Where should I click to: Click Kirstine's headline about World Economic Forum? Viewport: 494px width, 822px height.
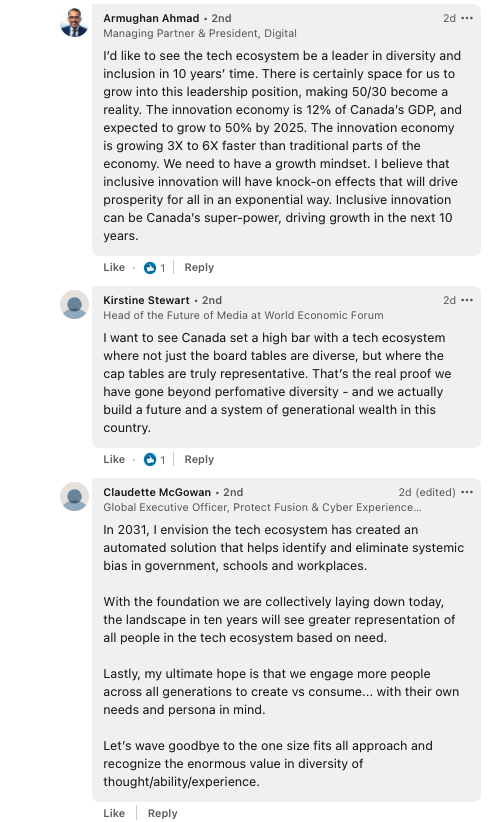243,315
